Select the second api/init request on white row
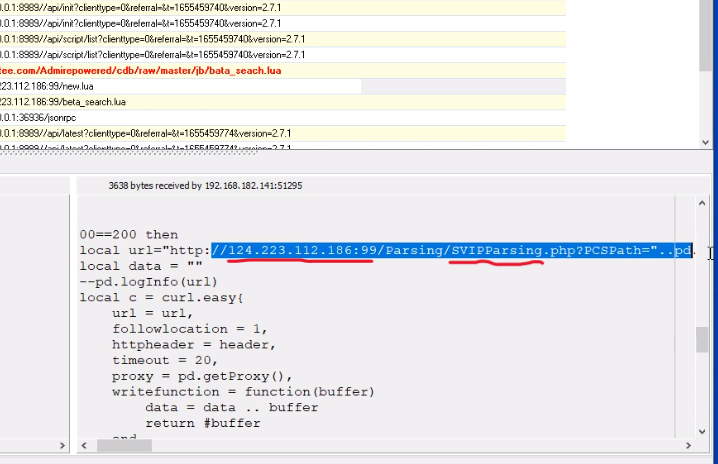The image size is (718, 464). click(283, 23)
